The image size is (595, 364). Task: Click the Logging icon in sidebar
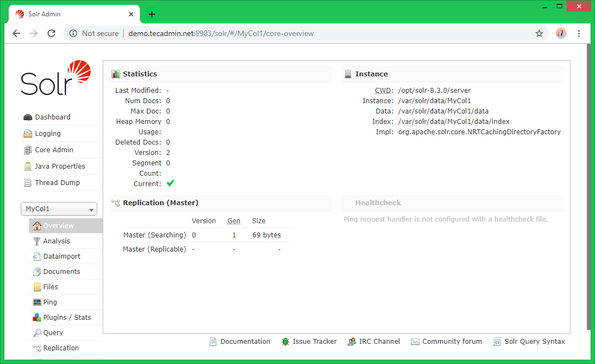pyautogui.click(x=28, y=134)
